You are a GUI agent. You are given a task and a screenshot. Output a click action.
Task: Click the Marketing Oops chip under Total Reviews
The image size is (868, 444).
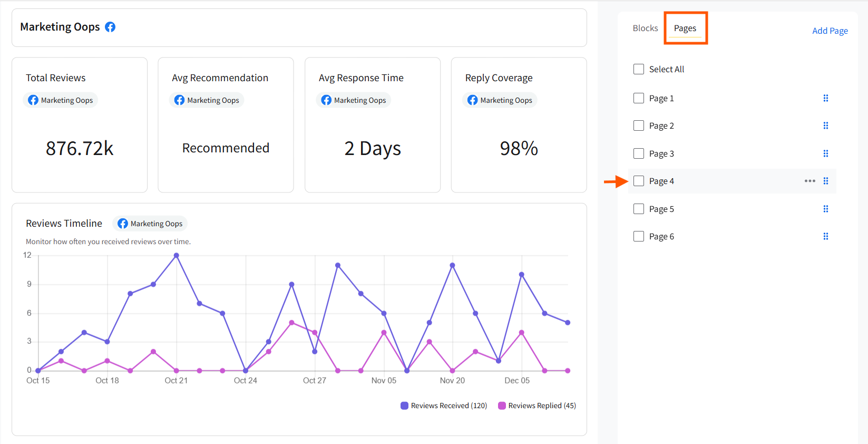coord(61,100)
